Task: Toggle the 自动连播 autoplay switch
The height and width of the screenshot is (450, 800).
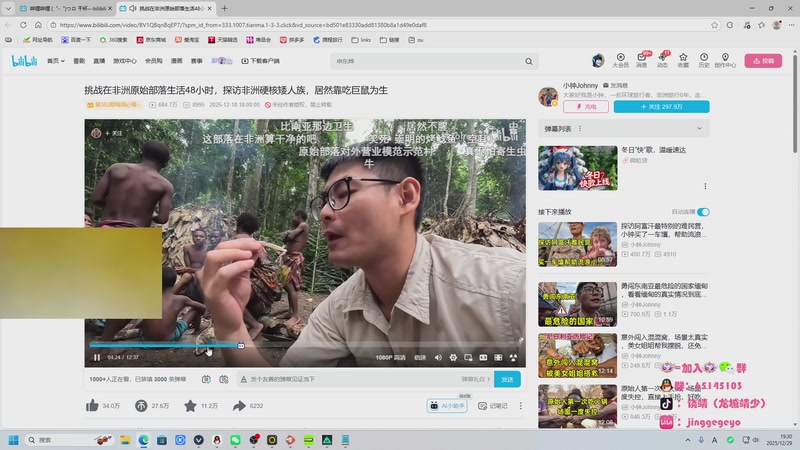Action: (704, 212)
